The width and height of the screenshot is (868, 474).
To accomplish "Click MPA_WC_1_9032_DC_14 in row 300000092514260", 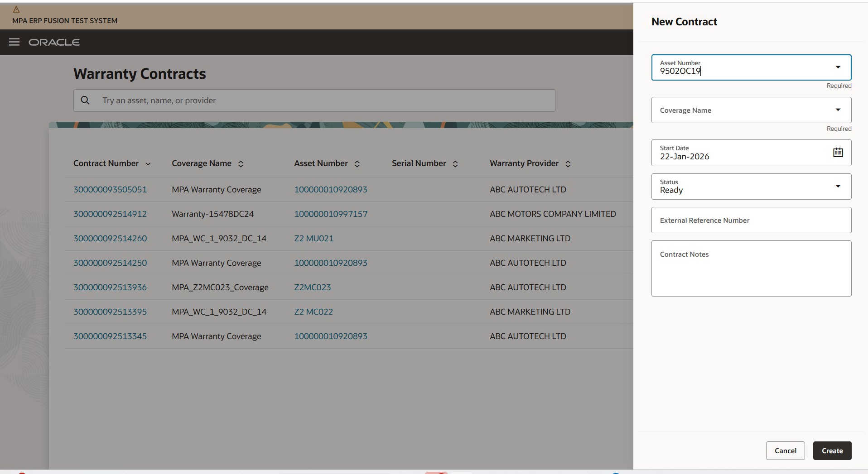I will (219, 239).
